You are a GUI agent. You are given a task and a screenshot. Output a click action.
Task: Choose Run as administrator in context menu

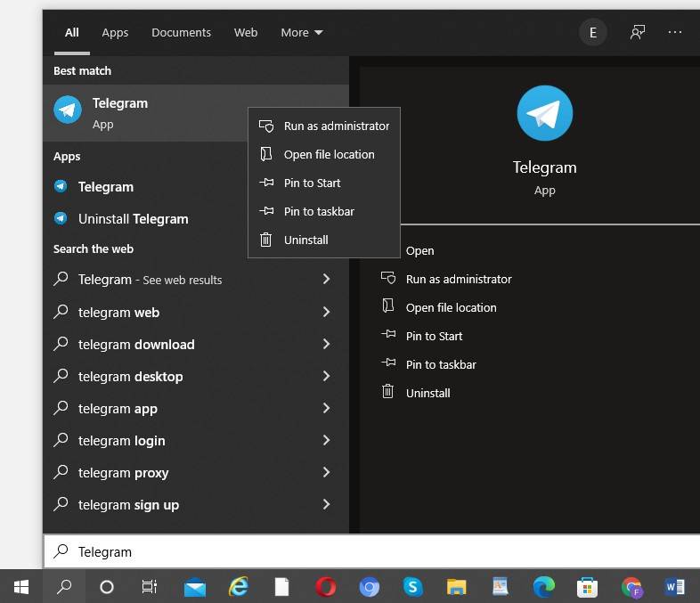(336, 126)
